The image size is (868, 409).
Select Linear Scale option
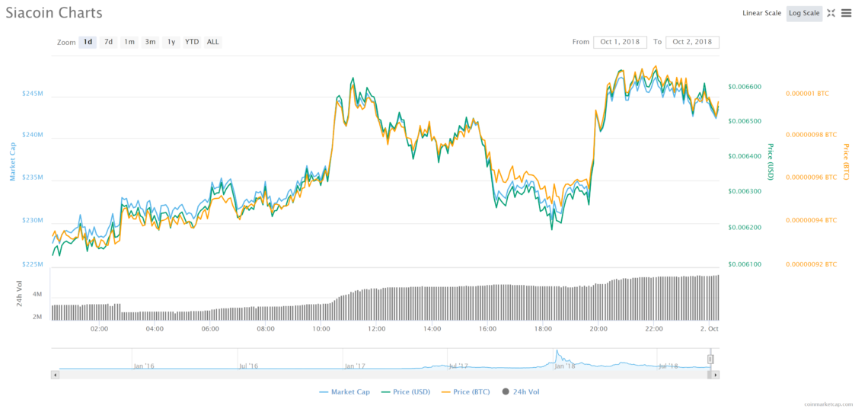click(761, 13)
